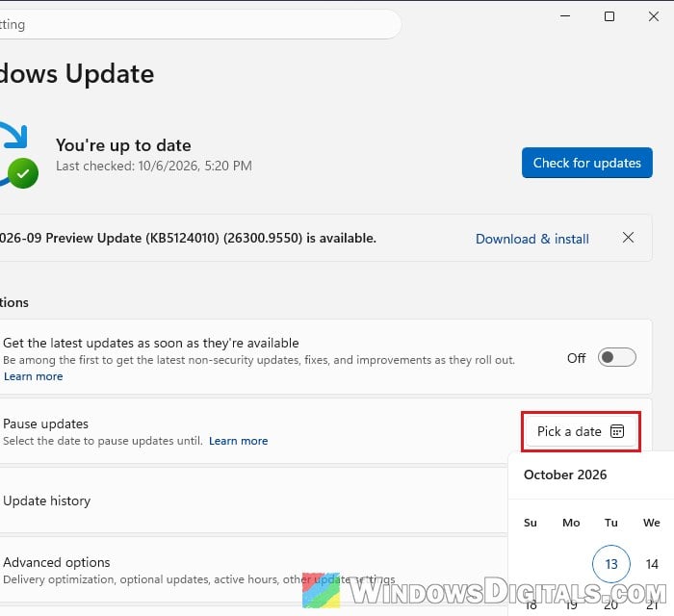Click the 'Pause updates' label
This screenshot has width=674, height=616.
(x=45, y=424)
